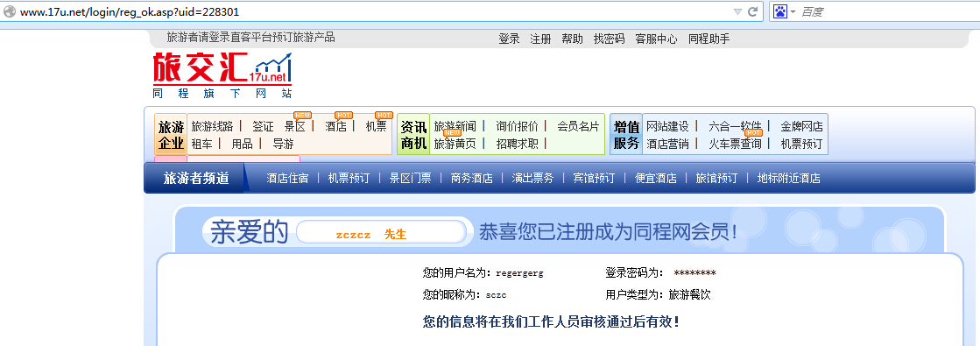Click the nickname value sczc
This screenshot has height=346, width=980.
[x=496, y=294]
